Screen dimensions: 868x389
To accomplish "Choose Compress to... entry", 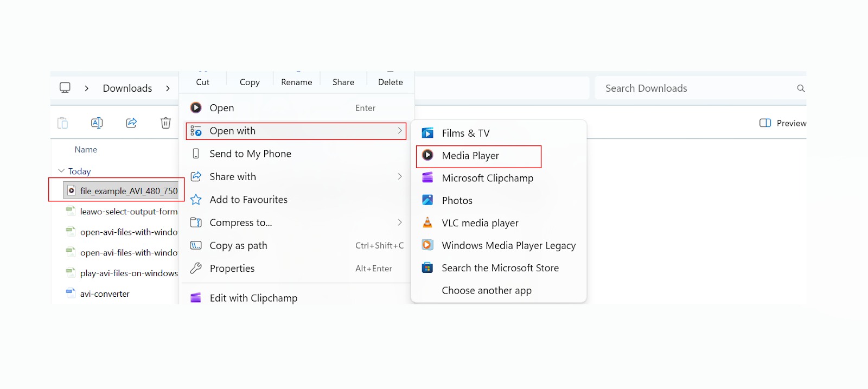I will click(296, 222).
